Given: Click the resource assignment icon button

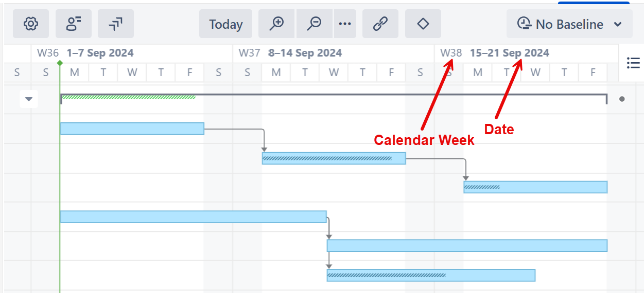Looking at the screenshot, I should tap(73, 24).
